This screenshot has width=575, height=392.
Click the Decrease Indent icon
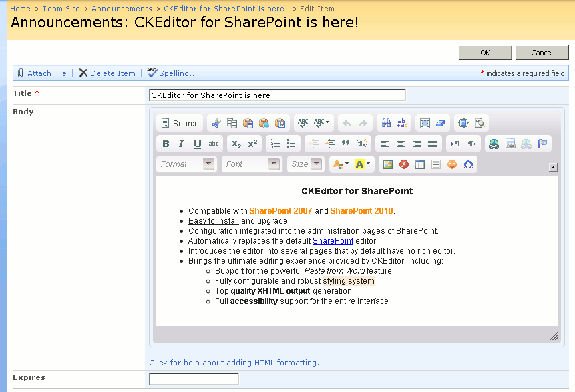pyautogui.click(x=314, y=144)
